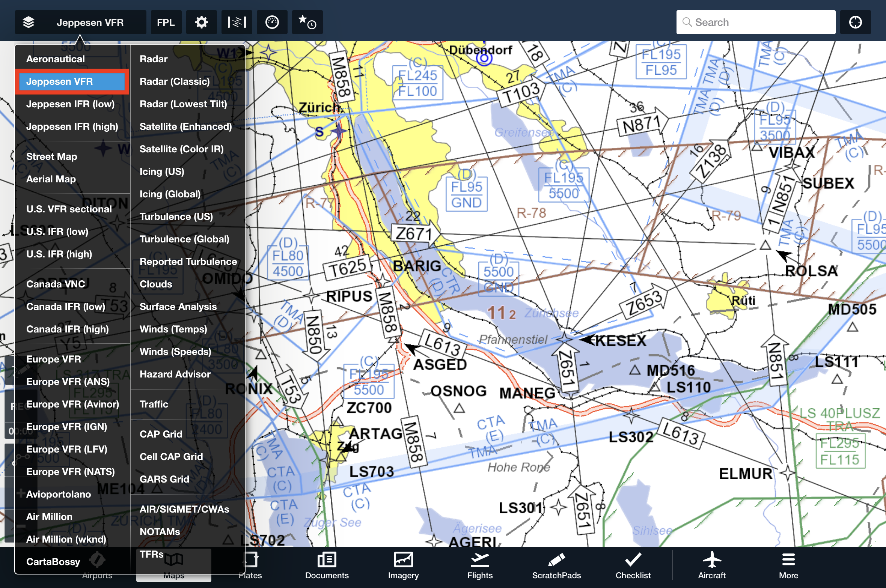Center map on current location
The height and width of the screenshot is (588, 886).
pos(855,23)
